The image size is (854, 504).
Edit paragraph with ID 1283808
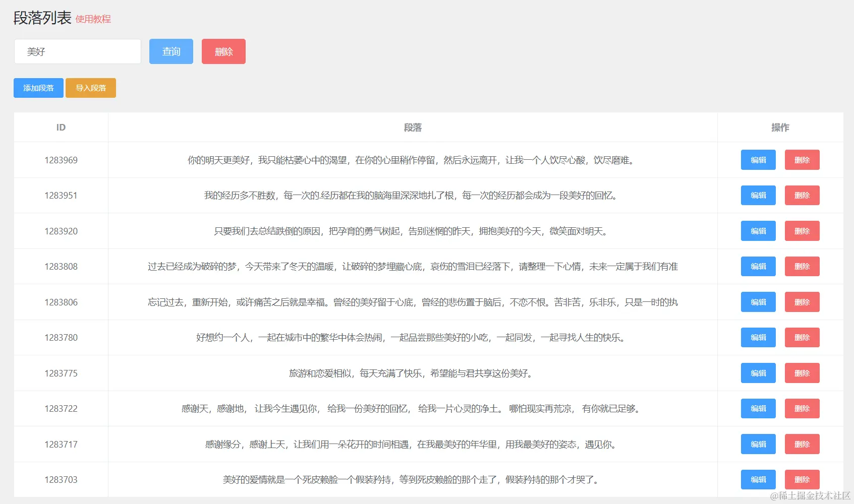(x=758, y=266)
